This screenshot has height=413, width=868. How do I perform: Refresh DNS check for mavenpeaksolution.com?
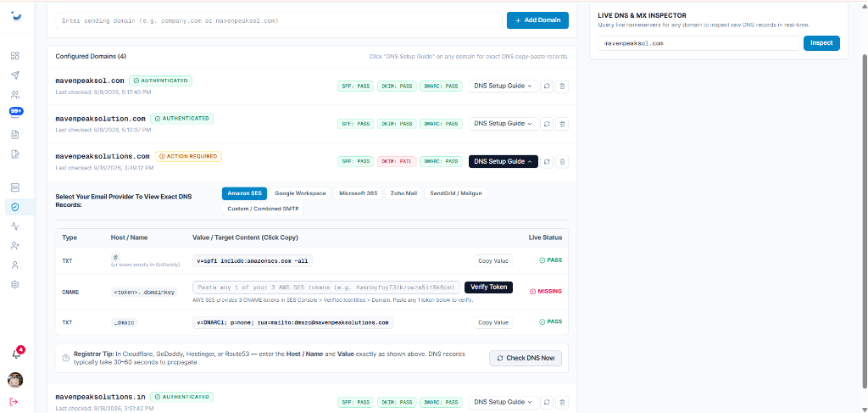click(x=547, y=124)
